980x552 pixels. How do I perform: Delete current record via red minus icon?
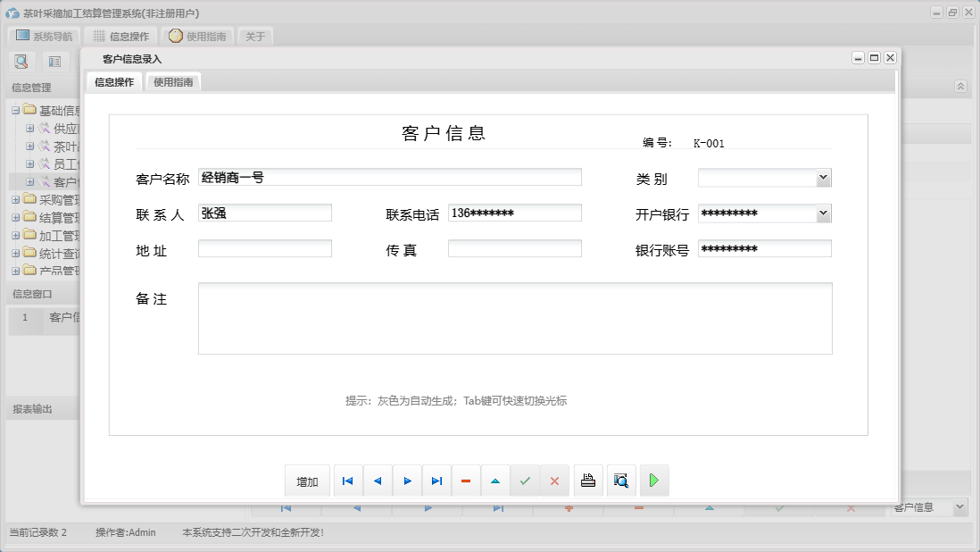(x=466, y=480)
